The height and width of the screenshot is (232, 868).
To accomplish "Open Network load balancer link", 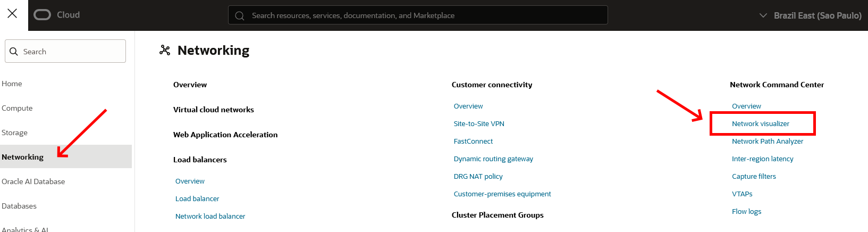I will (210, 216).
